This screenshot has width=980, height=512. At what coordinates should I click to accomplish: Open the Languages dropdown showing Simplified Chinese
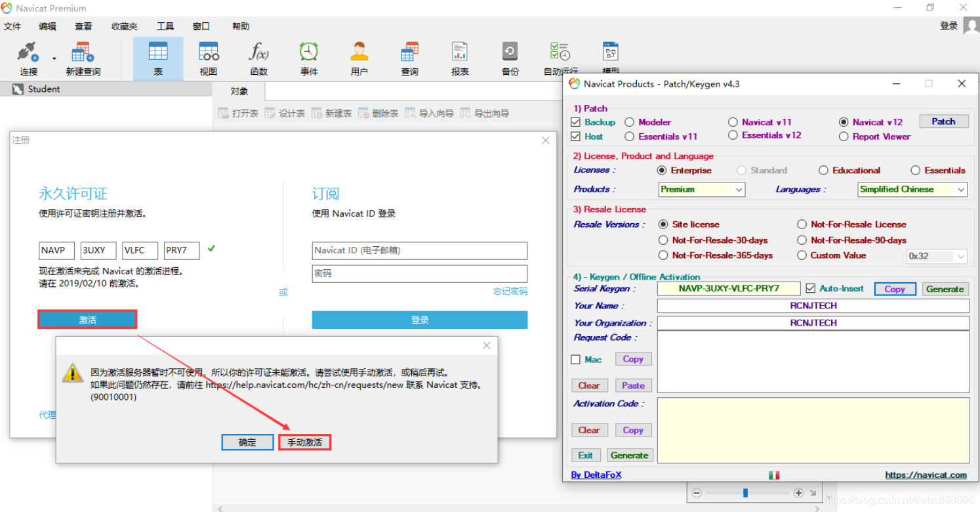912,189
